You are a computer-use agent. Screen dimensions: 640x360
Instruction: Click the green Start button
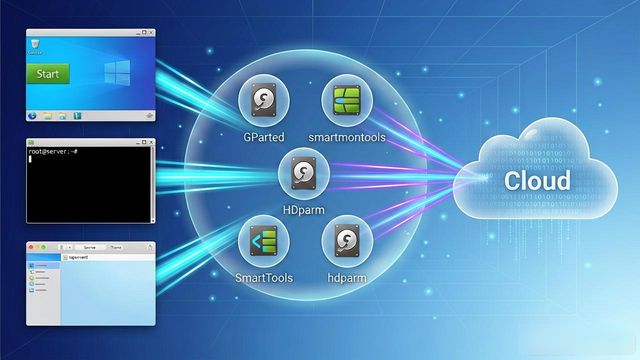(48, 74)
